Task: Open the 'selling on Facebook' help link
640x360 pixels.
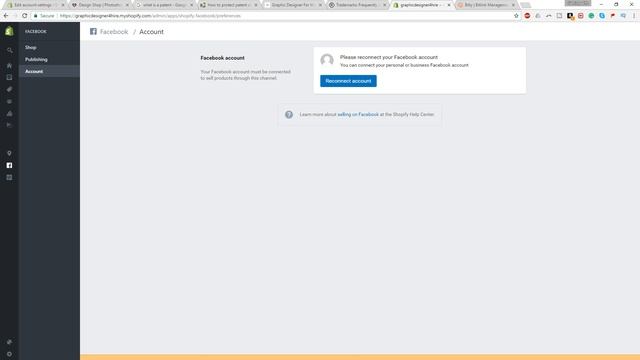Action: pos(358,114)
